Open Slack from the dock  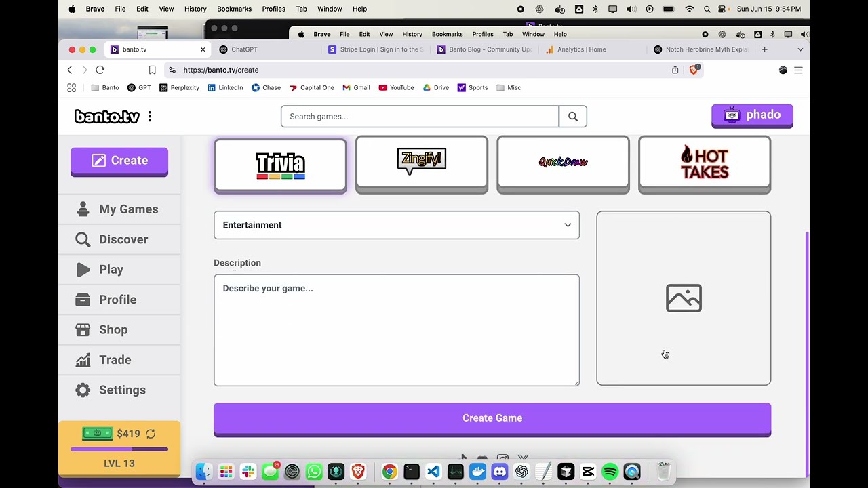pyautogui.click(x=248, y=472)
